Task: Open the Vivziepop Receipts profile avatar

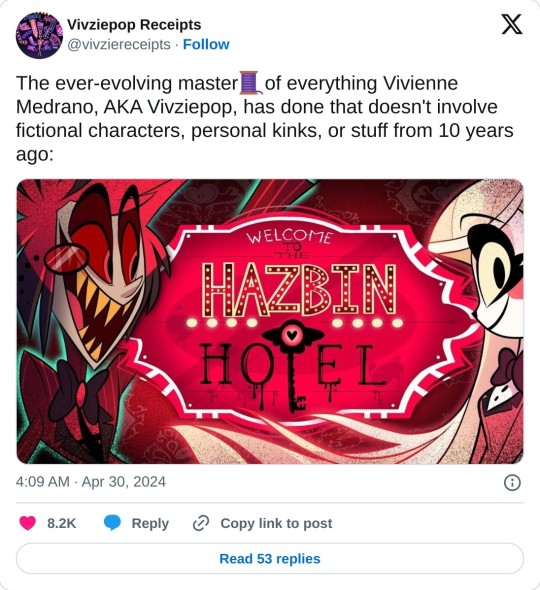Action: 39,35
